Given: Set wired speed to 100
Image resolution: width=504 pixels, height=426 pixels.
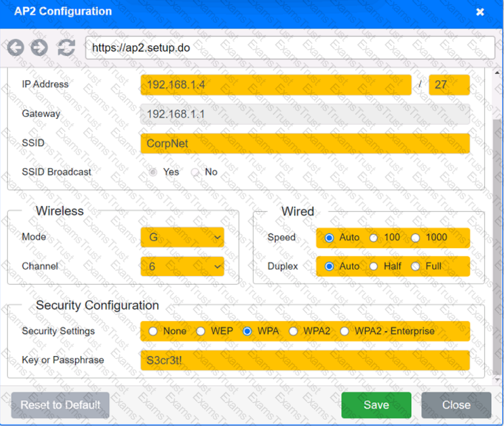Looking at the screenshot, I should (374, 238).
